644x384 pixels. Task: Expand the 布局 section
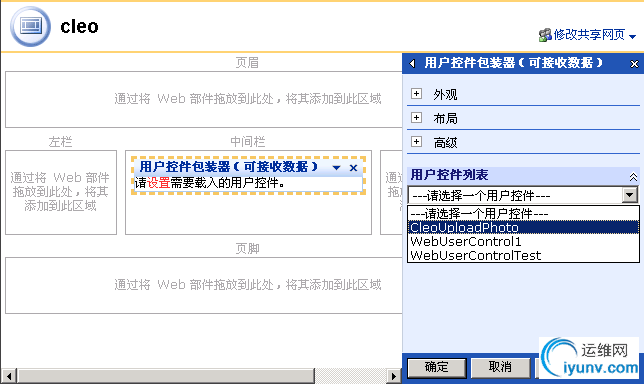pyautogui.click(x=416, y=118)
